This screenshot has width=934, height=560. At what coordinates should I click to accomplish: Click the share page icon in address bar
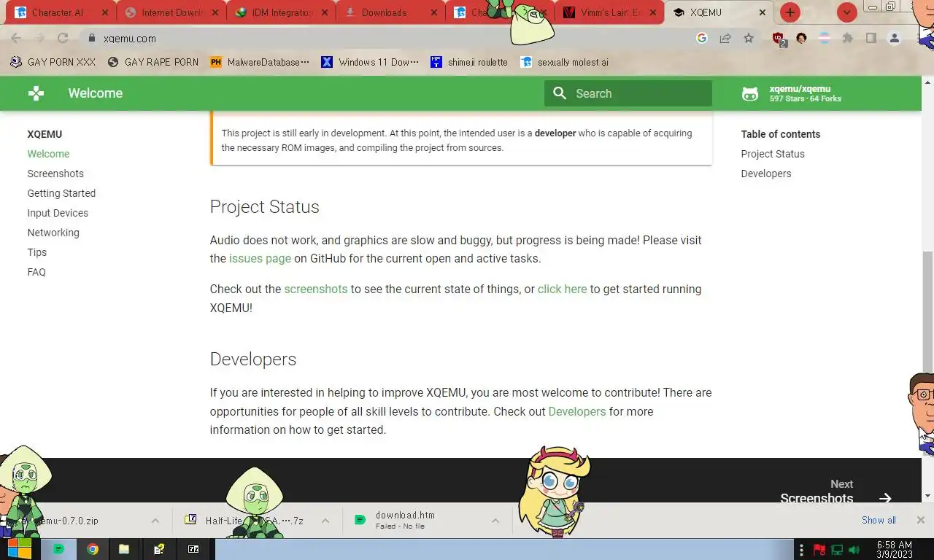(725, 39)
